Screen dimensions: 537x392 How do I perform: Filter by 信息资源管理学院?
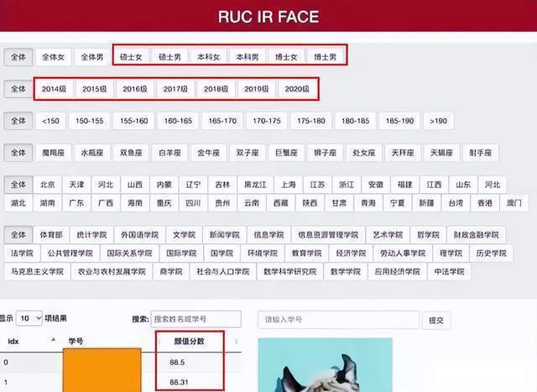(x=328, y=235)
